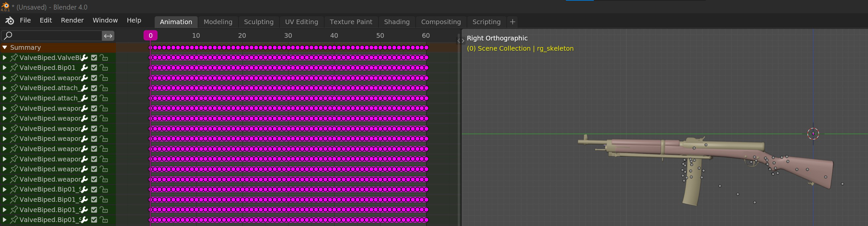Open the Render menu
This screenshot has width=868, height=226.
pos(72,20)
